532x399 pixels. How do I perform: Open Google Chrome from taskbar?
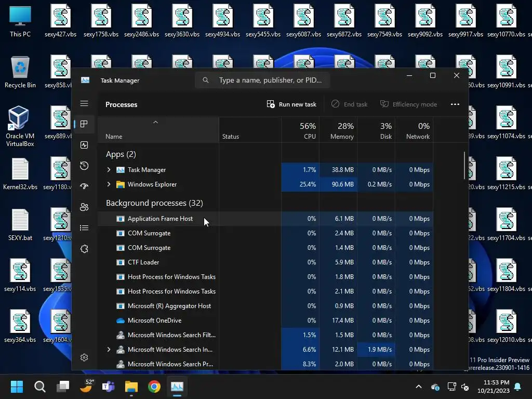(154, 387)
